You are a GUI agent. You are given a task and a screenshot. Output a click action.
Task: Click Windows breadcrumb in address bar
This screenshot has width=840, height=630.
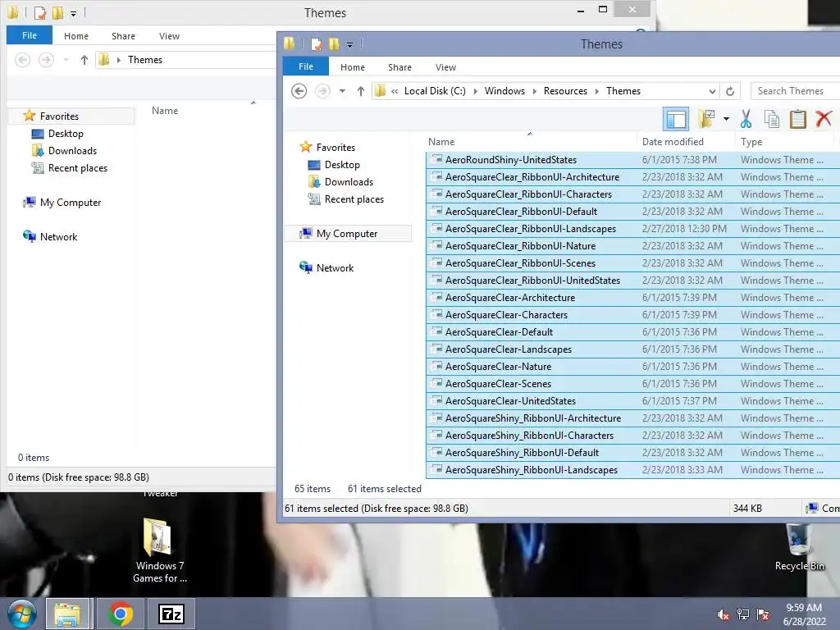coord(504,91)
